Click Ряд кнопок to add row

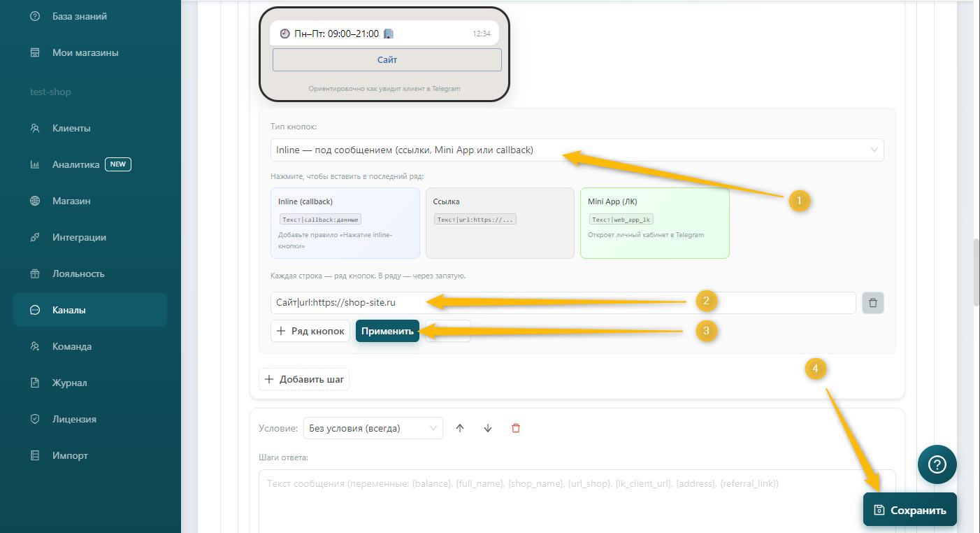pos(310,331)
